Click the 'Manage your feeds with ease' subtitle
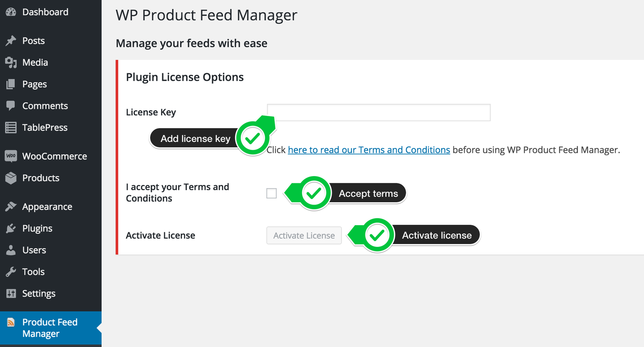This screenshot has height=347, width=644. (x=192, y=43)
